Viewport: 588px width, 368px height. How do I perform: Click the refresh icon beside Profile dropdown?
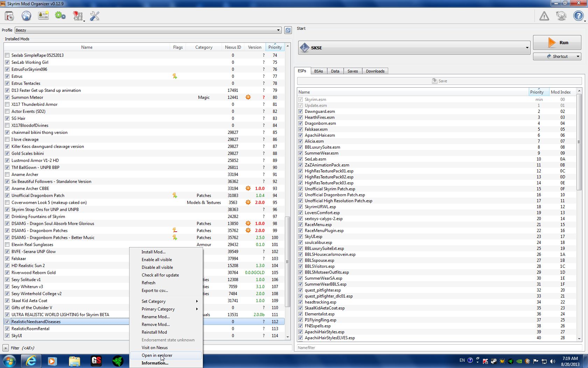(x=288, y=30)
